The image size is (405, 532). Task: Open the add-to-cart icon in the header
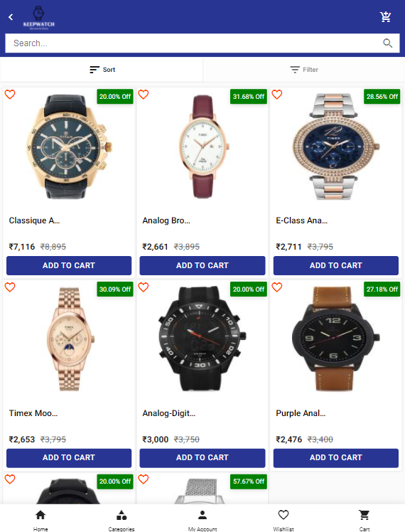[x=385, y=16]
